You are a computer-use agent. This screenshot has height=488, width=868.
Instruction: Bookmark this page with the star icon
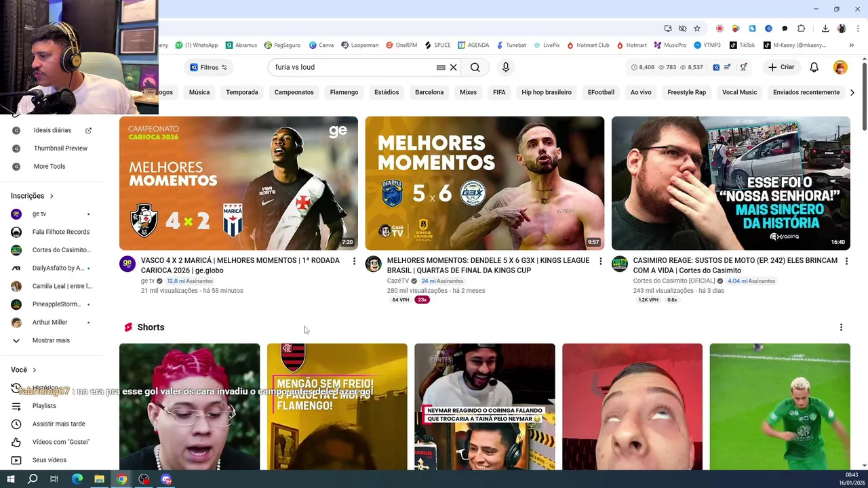tap(696, 28)
